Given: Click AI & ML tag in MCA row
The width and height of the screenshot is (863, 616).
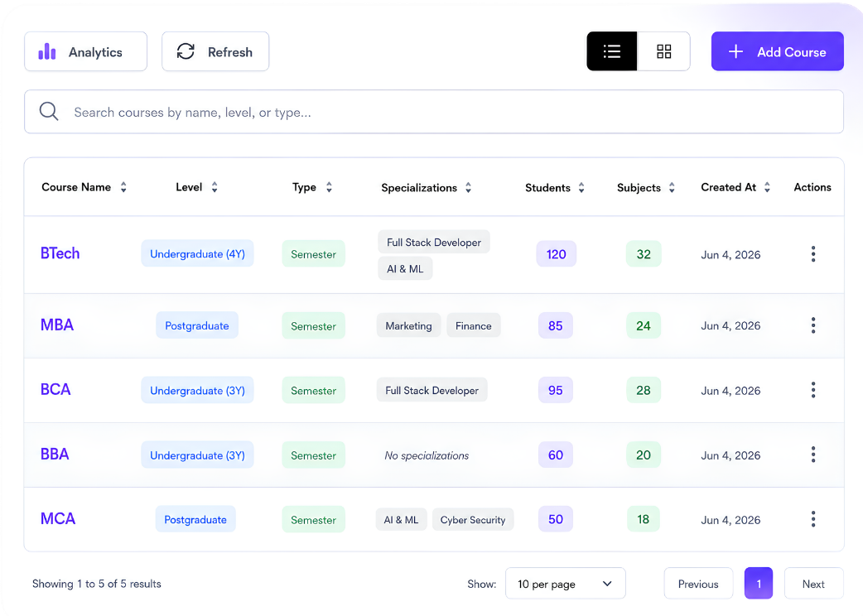Looking at the screenshot, I should click(401, 519).
